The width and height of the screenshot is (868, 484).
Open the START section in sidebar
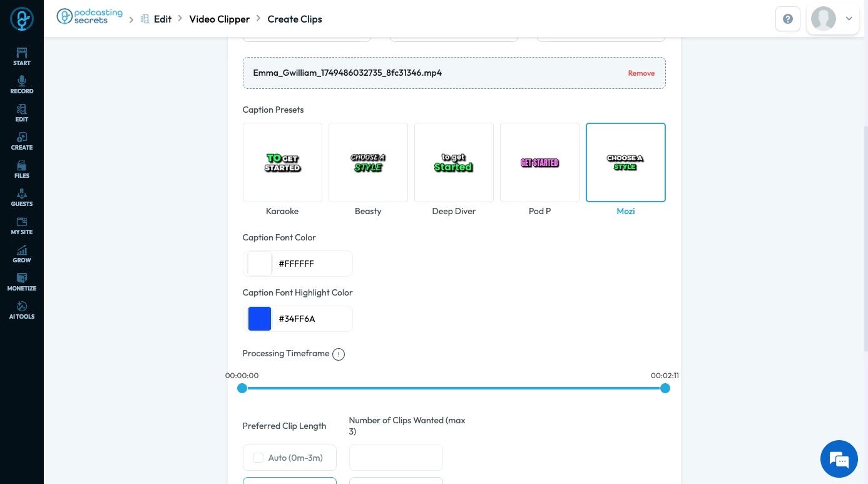pyautogui.click(x=22, y=56)
